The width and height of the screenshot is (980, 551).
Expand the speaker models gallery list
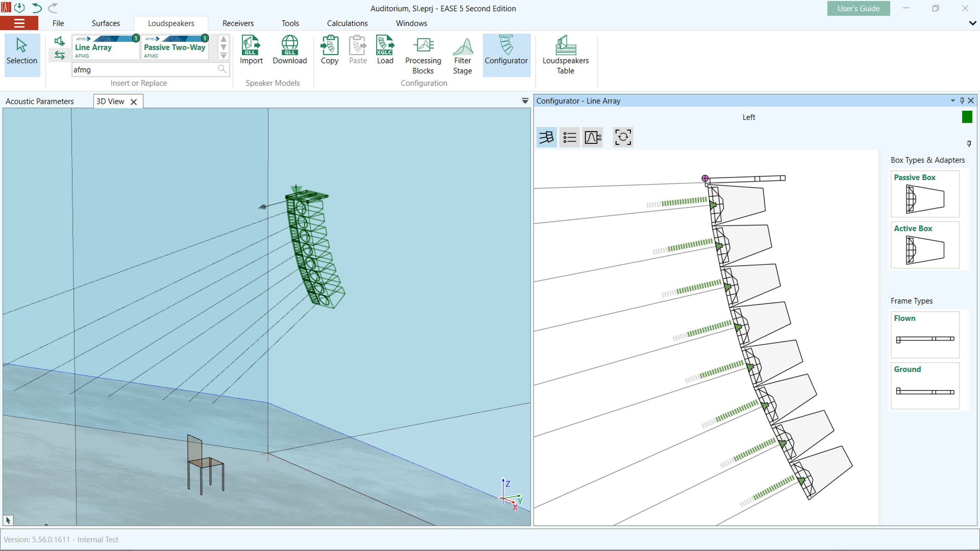[224, 56]
